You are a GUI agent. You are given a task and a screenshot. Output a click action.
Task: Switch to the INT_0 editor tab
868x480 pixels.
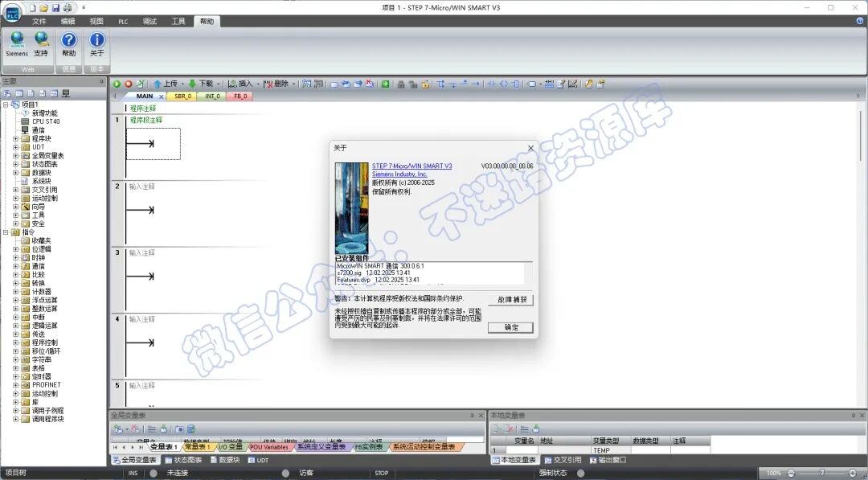pos(212,96)
